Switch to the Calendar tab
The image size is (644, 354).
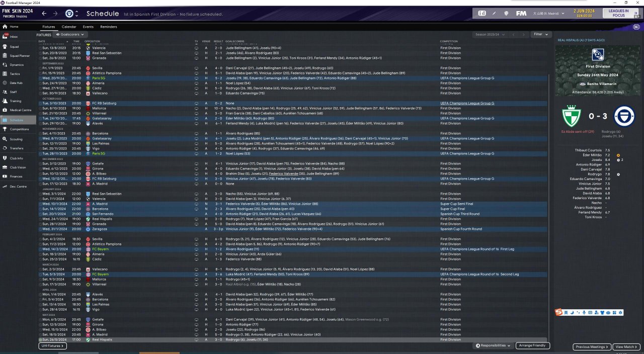(x=69, y=27)
